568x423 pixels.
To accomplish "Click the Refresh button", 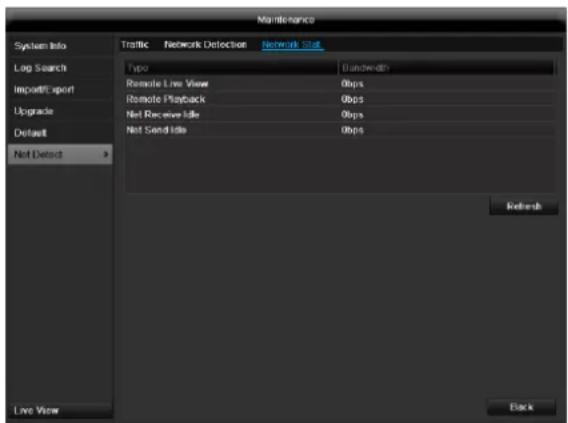I will [523, 206].
